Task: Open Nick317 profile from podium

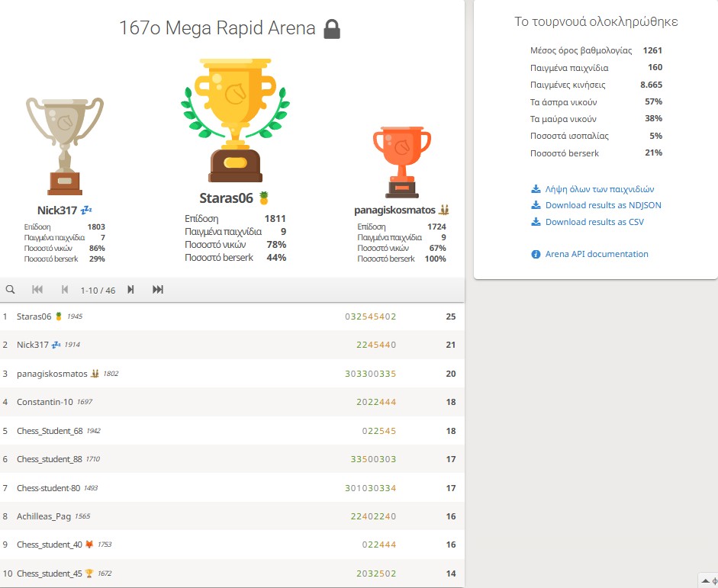Action: pos(57,210)
